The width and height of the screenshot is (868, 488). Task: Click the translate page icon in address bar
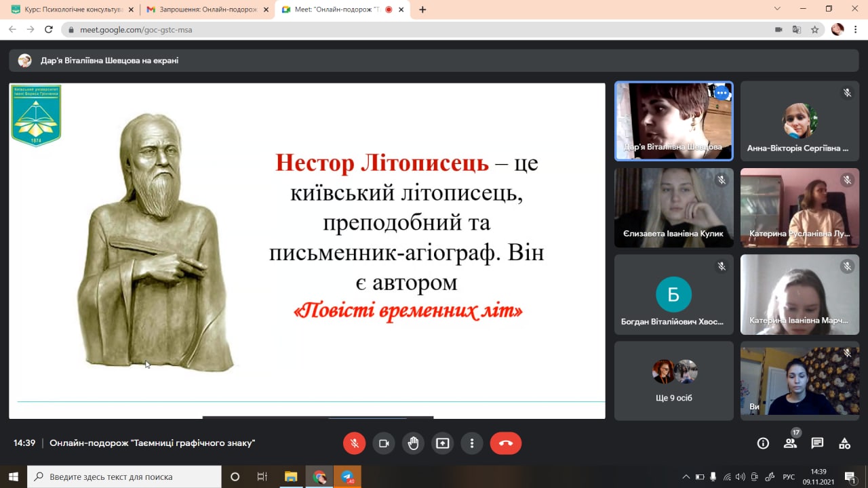coord(797,30)
